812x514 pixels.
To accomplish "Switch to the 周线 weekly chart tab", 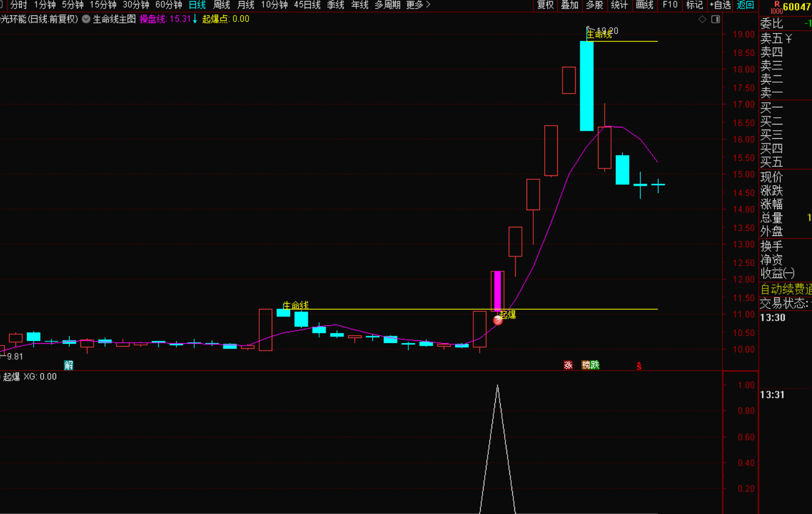I will tap(222, 5).
